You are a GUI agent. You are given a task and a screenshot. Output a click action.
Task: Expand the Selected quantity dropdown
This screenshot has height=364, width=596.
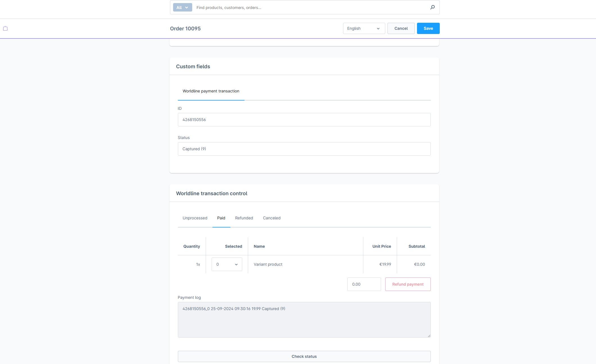tap(226, 264)
